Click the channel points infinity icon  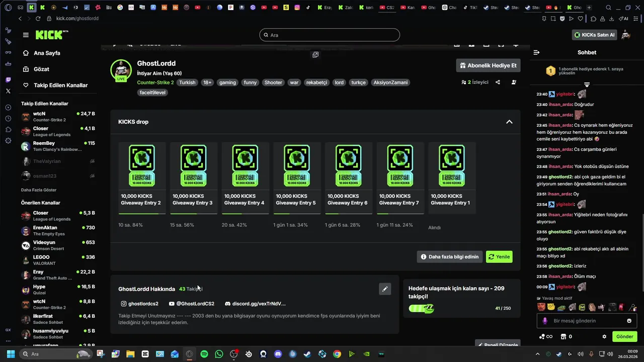[546, 336]
